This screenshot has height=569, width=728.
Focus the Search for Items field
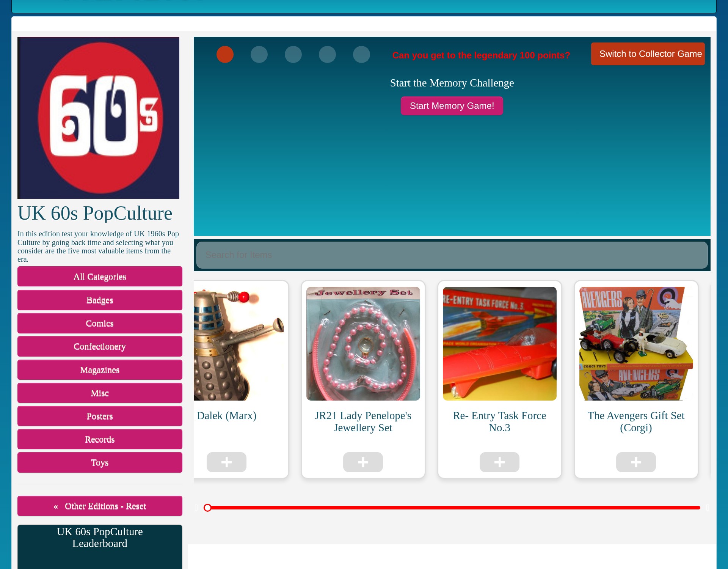452,255
